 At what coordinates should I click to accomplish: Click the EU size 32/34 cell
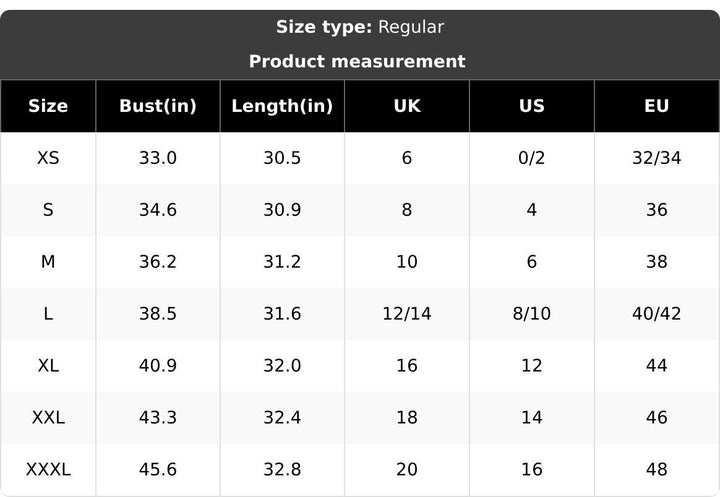tap(657, 158)
